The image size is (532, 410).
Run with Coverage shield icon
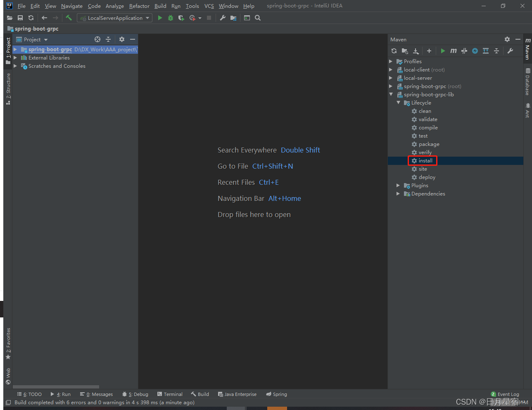point(181,18)
